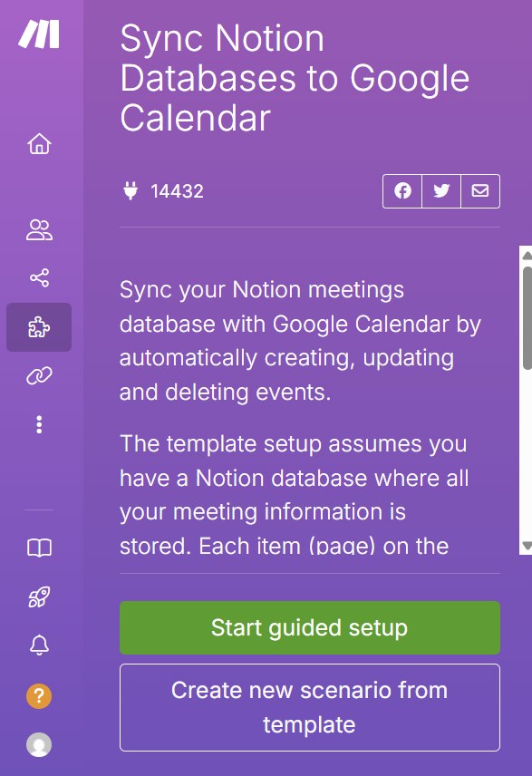Click the description scrollbar down arrow

[527, 546]
